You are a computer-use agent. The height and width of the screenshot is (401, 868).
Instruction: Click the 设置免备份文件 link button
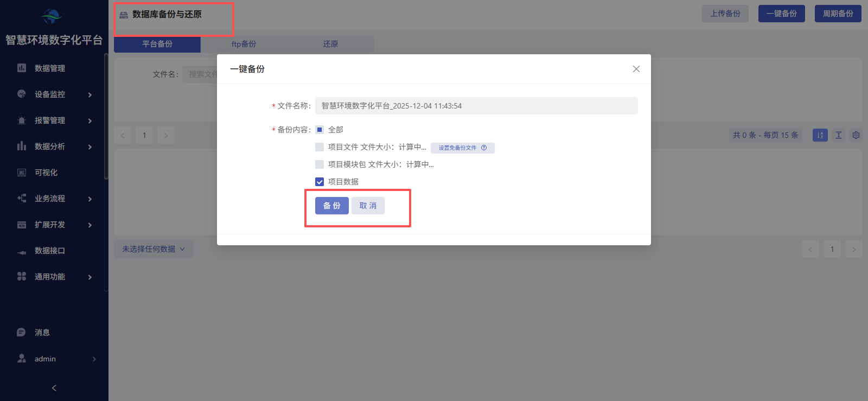click(x=463, y=148)
